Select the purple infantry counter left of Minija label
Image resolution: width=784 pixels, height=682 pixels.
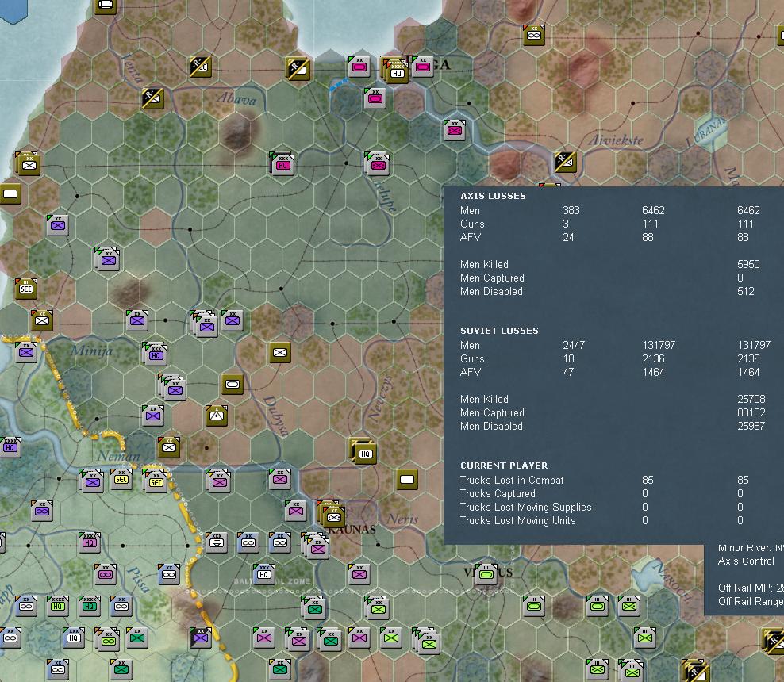pyautogui.click(x=26, y=352)
